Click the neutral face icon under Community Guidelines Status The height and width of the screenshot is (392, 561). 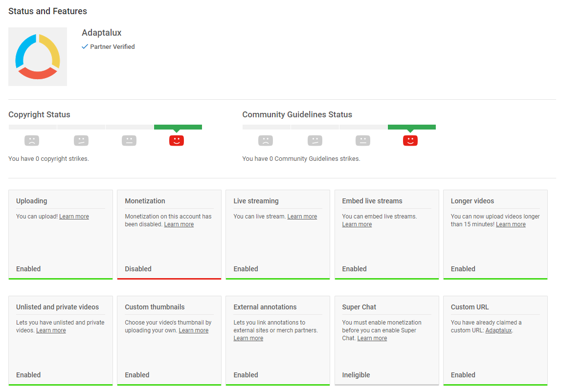[363, 141]
